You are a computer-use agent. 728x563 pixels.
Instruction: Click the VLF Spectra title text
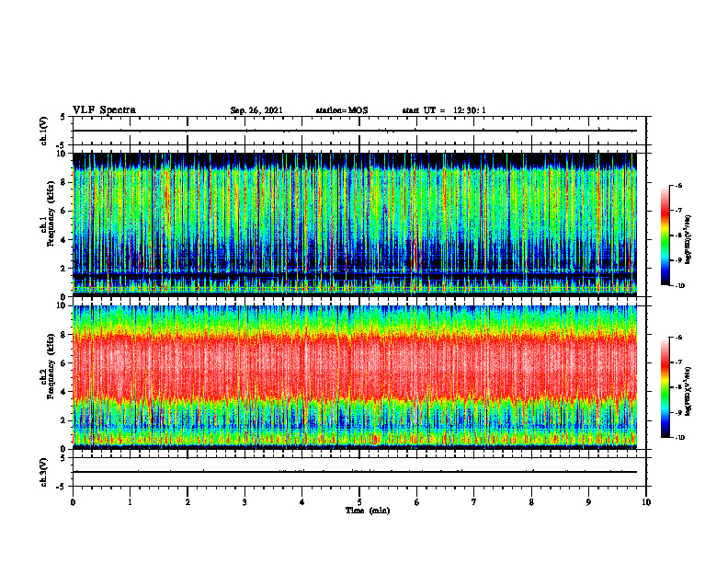point(104,110)
